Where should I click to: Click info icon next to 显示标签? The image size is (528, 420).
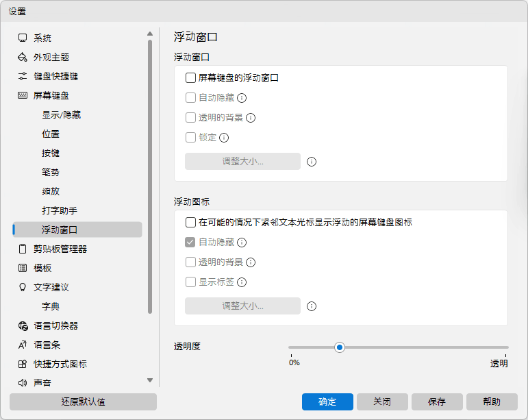pyautogui.click(x=242, y=282)
